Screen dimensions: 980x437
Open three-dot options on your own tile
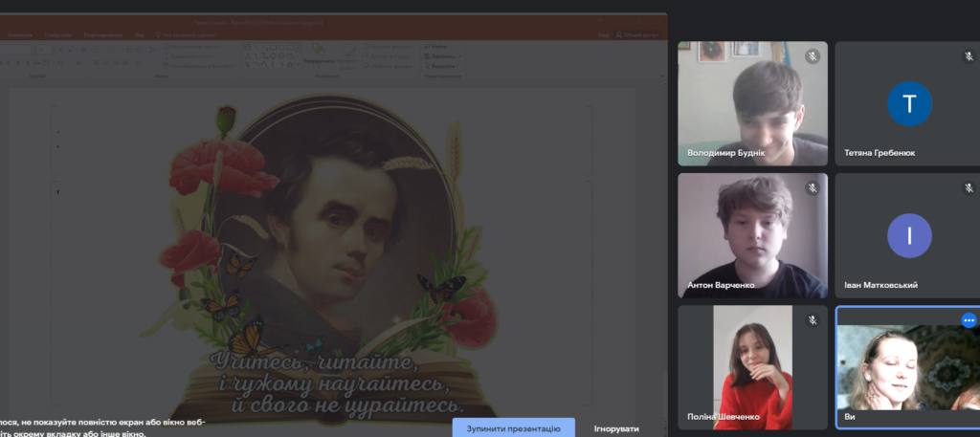tap(969, 320)
